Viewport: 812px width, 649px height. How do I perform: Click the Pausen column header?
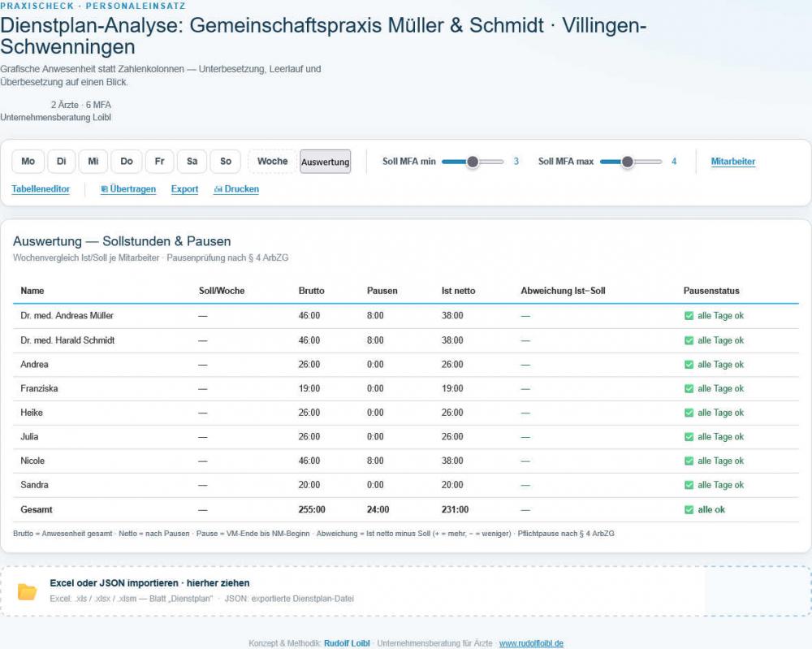coord(382,291)
